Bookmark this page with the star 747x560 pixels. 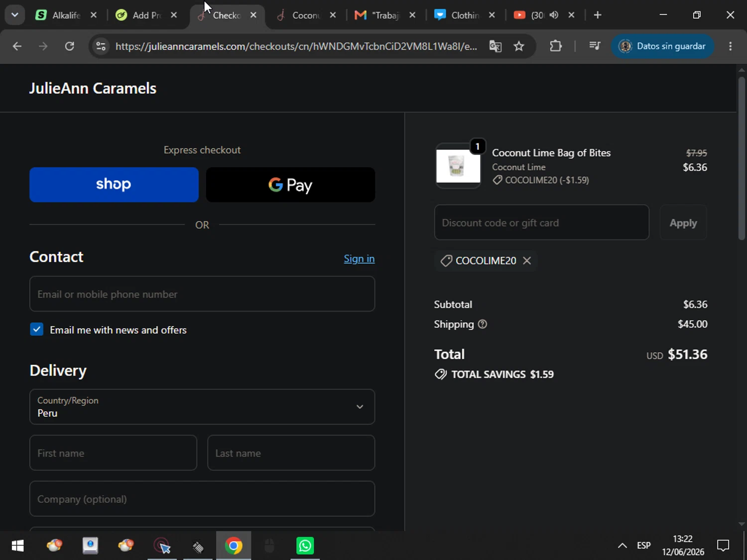(519, 46)
